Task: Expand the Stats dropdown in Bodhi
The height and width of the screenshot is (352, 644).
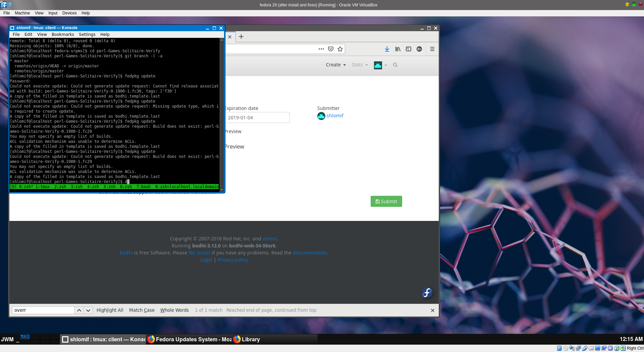Action: (x=360, y=65)
